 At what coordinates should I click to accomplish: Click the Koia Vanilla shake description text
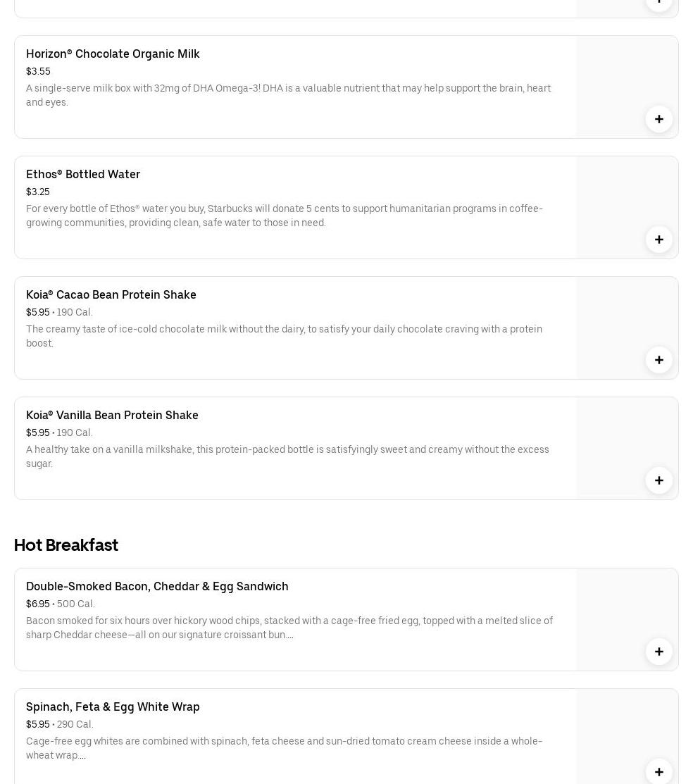287,456
